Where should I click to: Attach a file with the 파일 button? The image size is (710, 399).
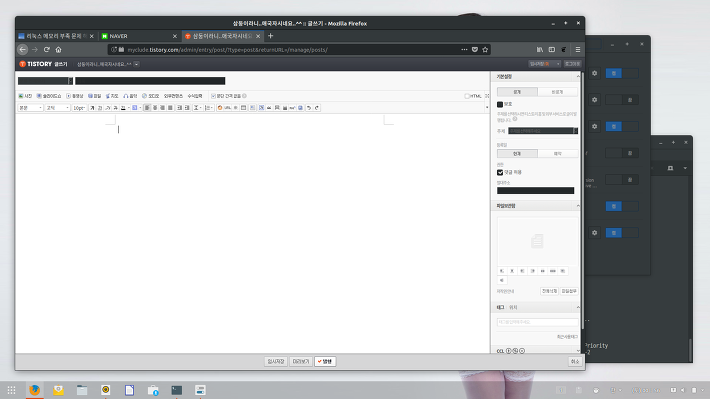coord(94,96)
